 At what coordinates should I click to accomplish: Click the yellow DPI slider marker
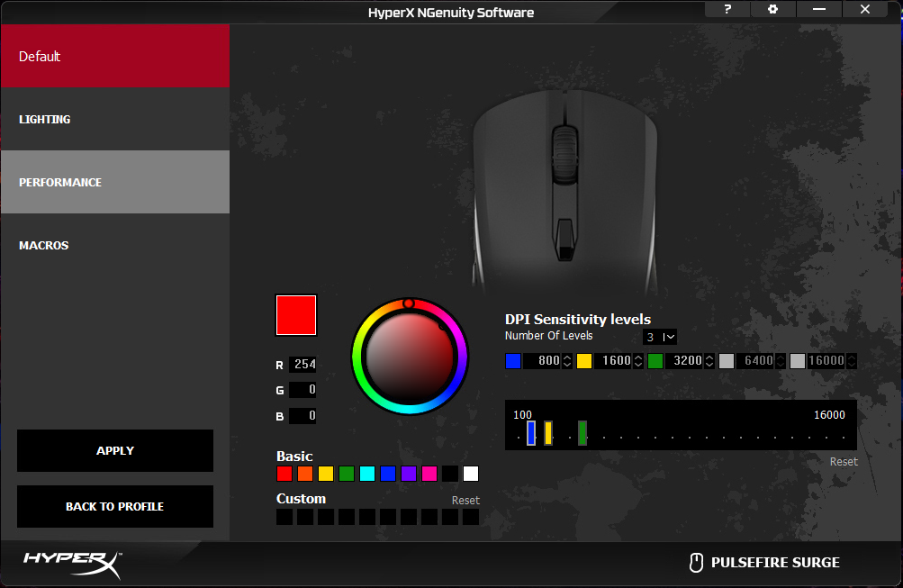(548, 433)
